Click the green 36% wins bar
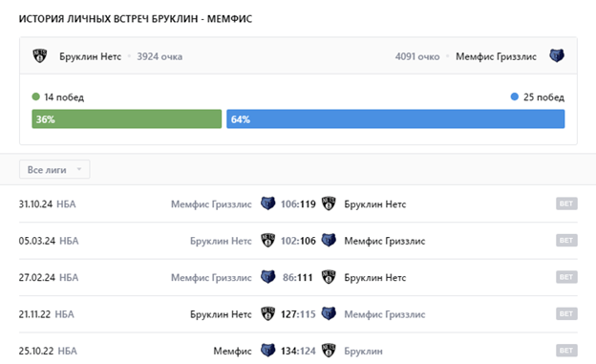This screenshot has width=596, height=364. 127,119
